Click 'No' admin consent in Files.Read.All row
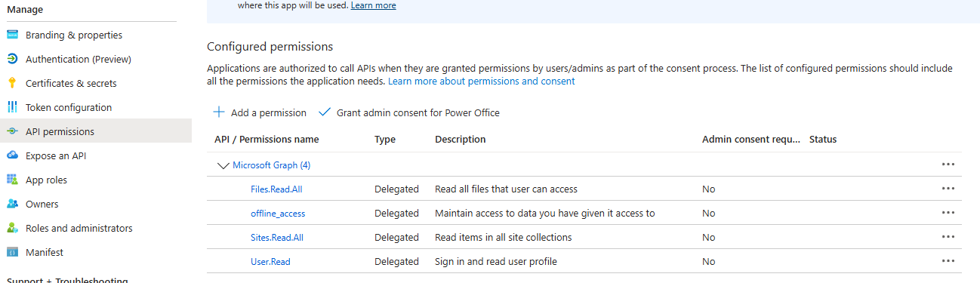Screen dimensions: 980x283 (x=708, y=189)
